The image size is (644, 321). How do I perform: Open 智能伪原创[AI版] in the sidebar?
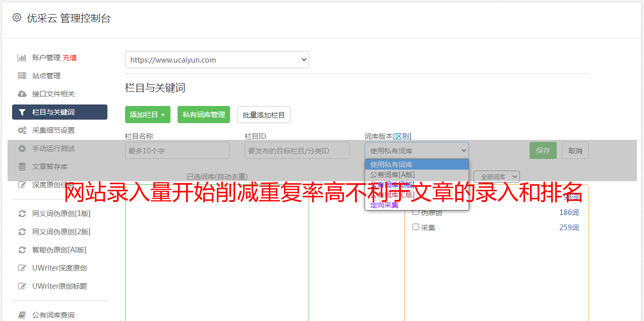[x=60, y=250]
